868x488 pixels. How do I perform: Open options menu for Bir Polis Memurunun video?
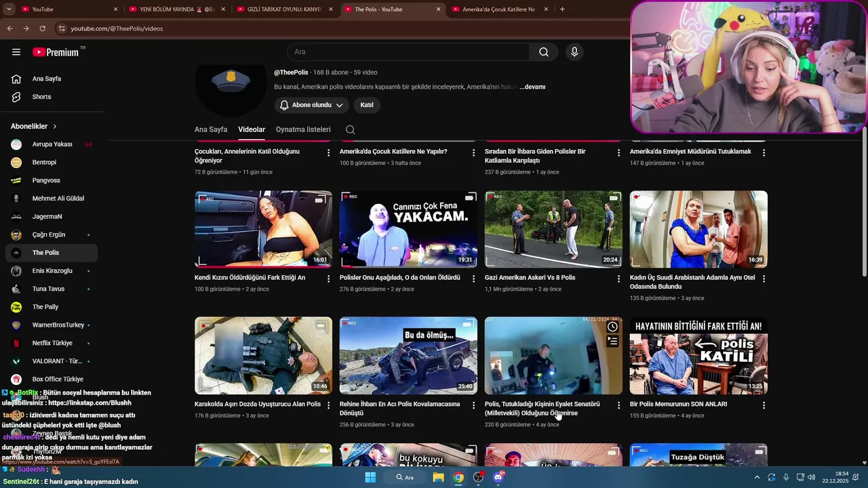764,405
